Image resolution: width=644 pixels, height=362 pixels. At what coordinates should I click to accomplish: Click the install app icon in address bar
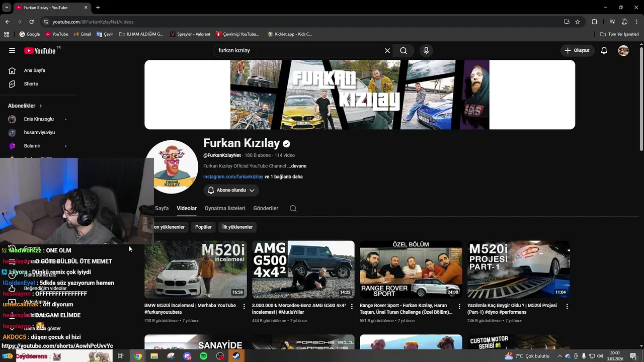pos(567,22)
